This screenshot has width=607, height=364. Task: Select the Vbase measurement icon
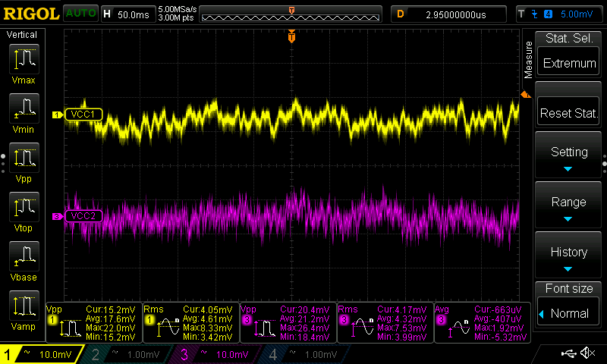24,256
